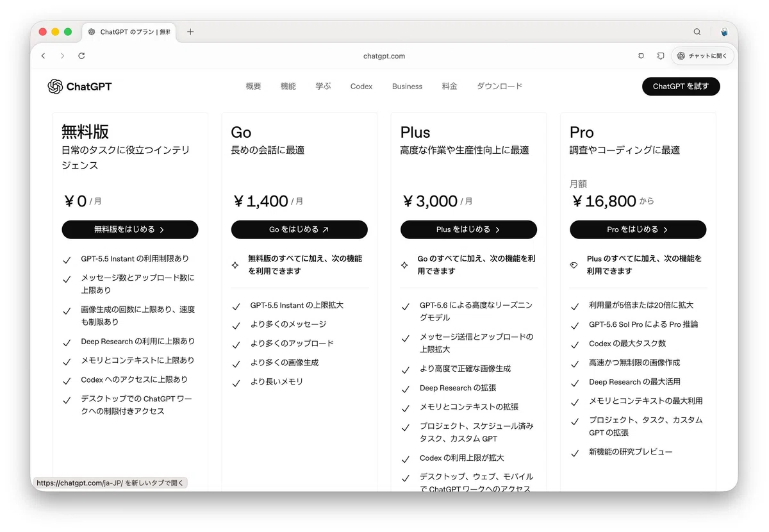Click Deep Research の利用に上限あり text
Image resolution: width=769 pixels, height=532 pixels.
138,342
